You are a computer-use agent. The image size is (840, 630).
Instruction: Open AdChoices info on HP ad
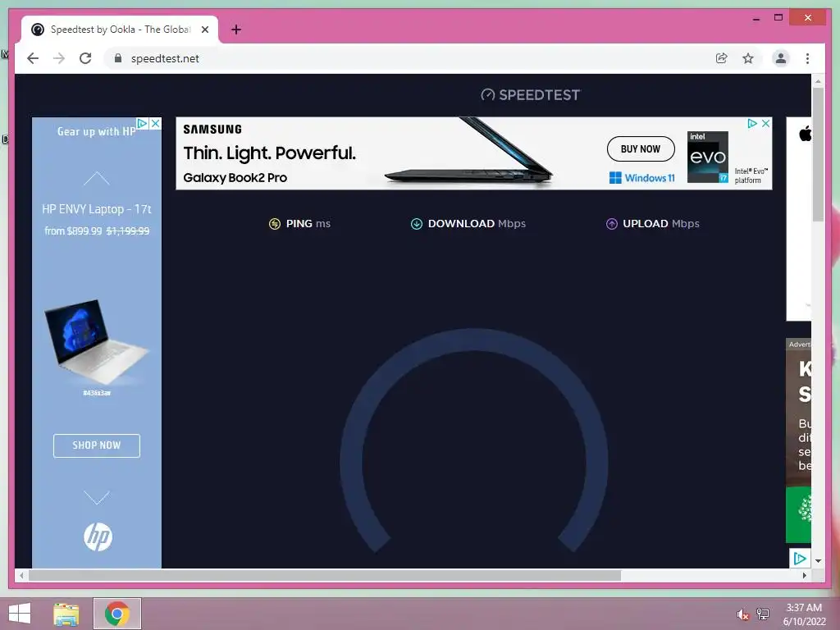(x=142, y=123)
